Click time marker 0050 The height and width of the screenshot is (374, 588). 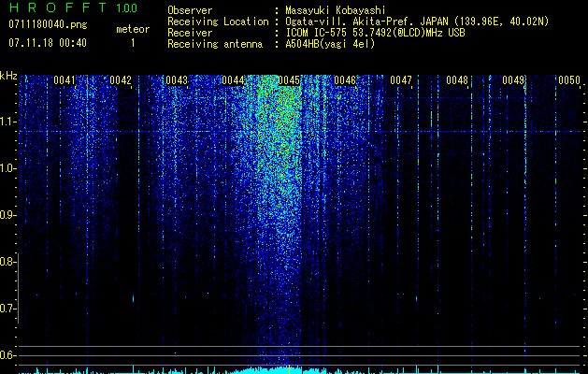point(569,79)
